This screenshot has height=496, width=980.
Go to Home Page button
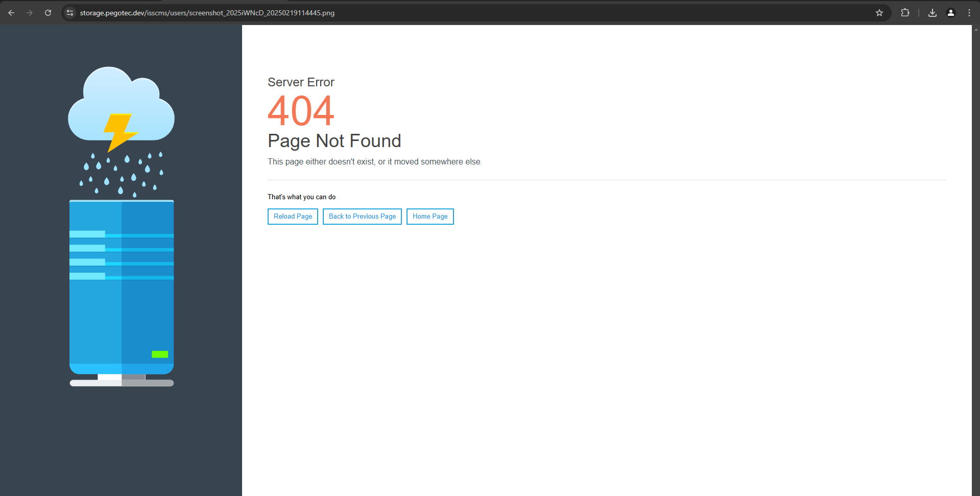click(x=430, y=217)
